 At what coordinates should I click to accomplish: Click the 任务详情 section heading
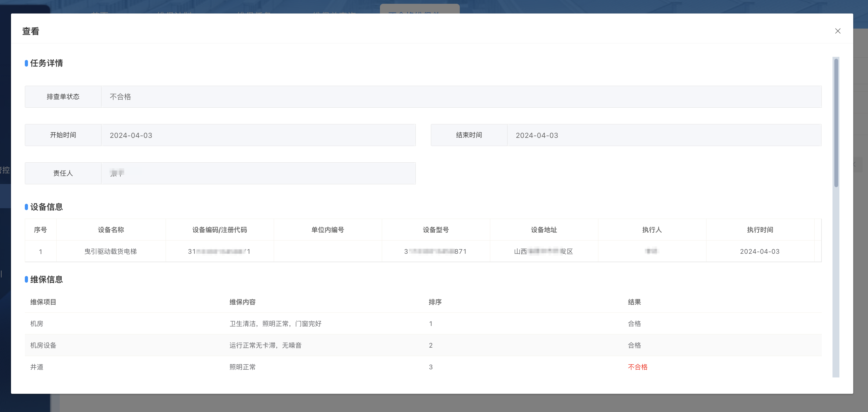[x=46, y=63]
